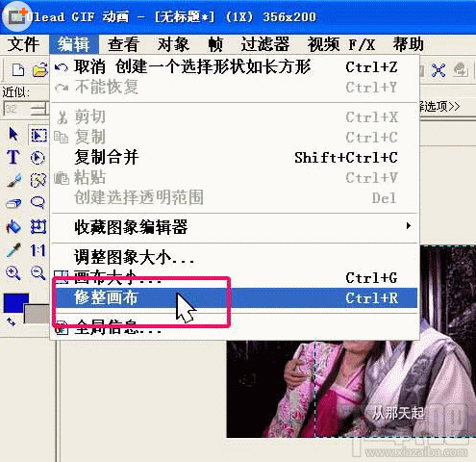Viewport: 476px width, 462px height.
Task: Click the zoom in magnifier
Action: tap(13, 273)
